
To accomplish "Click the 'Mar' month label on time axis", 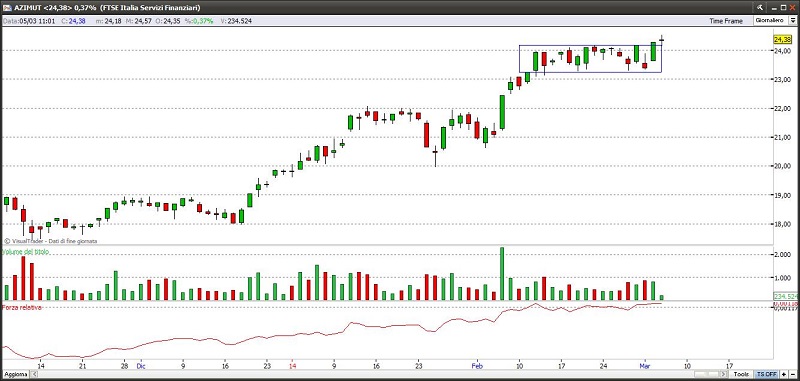I will coord(645,366).
